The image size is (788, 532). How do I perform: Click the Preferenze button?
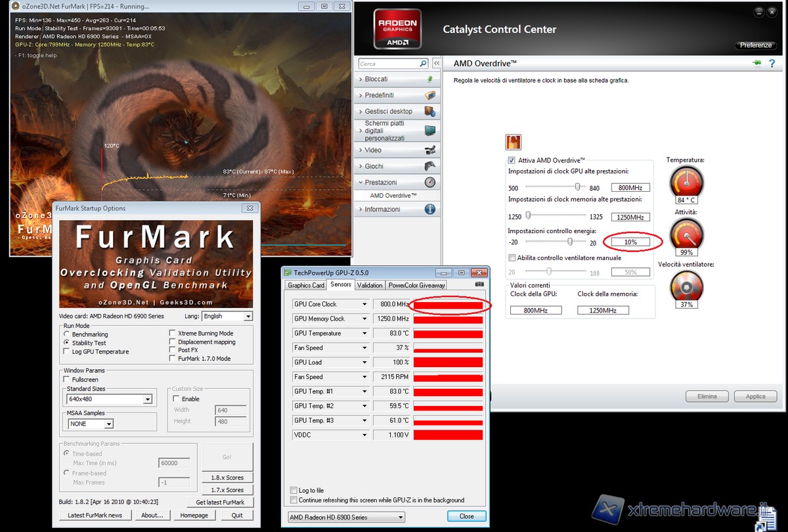click(756, 45)
